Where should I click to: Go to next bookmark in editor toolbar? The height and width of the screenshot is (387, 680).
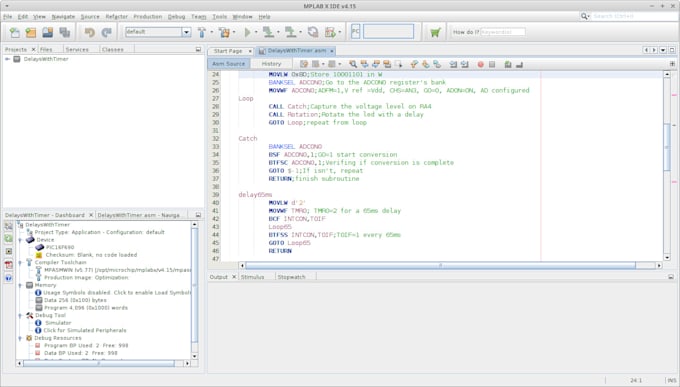coord(425,64)
